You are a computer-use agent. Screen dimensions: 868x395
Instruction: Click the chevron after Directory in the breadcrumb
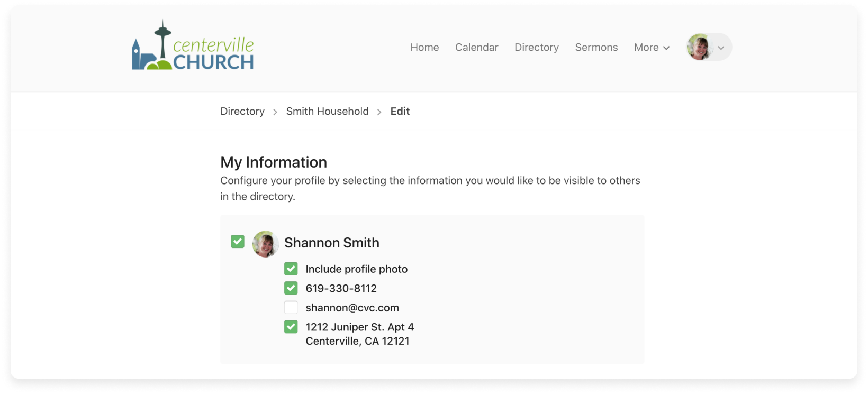click(275, 112)
